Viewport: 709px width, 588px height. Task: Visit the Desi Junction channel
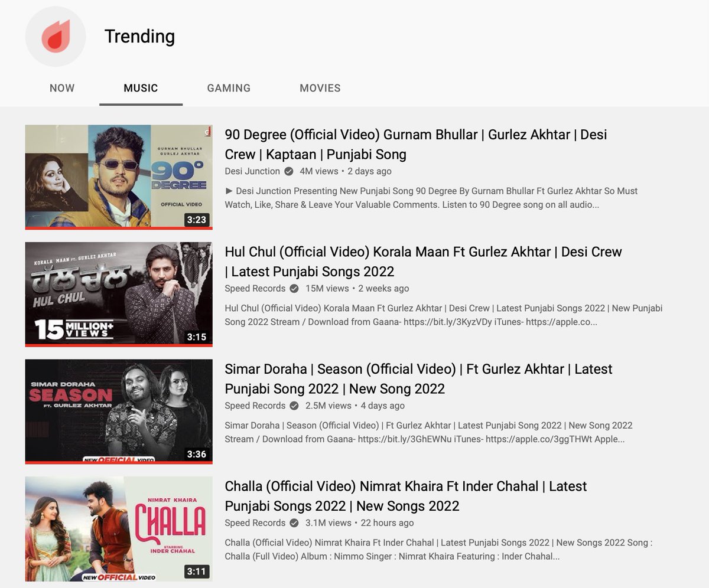(252, 171)
